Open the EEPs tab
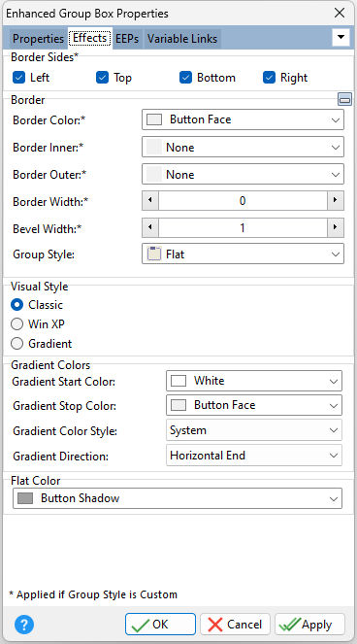 click(127, 39)
